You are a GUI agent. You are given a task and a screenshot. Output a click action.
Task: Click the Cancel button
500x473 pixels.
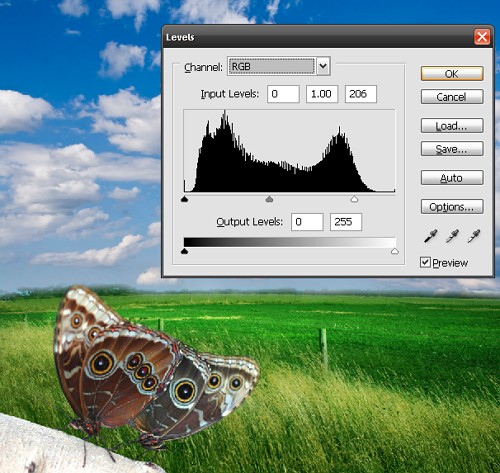[452, 97]
